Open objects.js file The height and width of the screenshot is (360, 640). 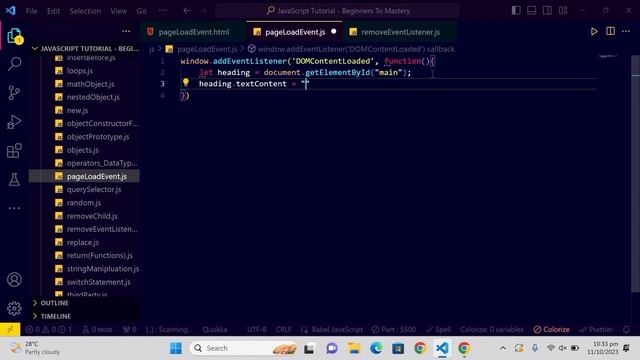(x=83, y=150)
